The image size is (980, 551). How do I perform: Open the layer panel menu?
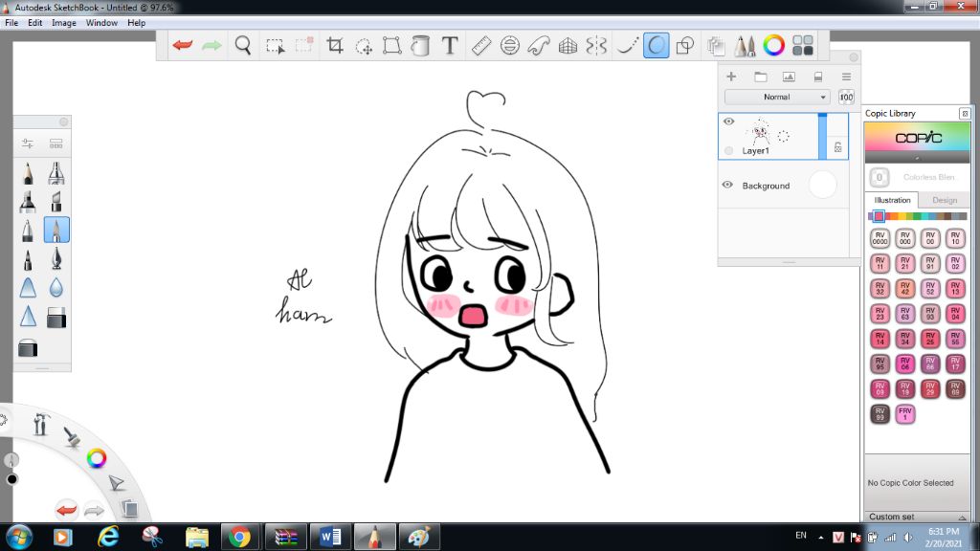pos(846,77)
